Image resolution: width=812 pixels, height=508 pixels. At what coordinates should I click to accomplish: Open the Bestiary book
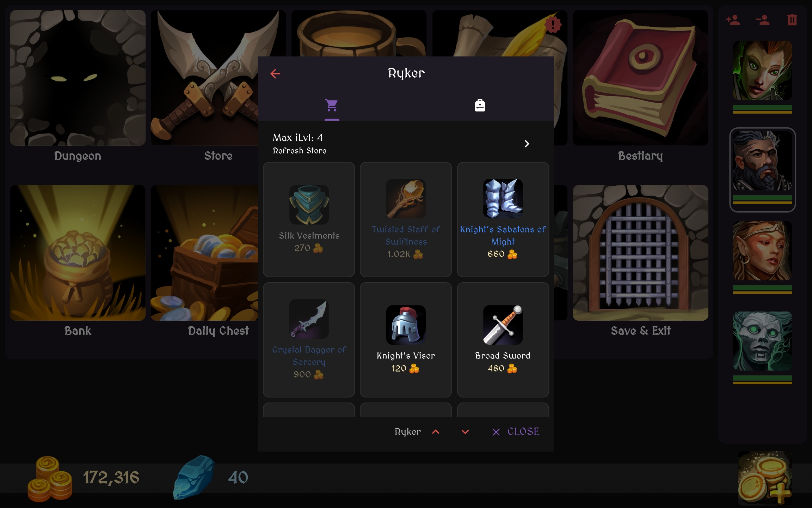(x=640, y=78)
